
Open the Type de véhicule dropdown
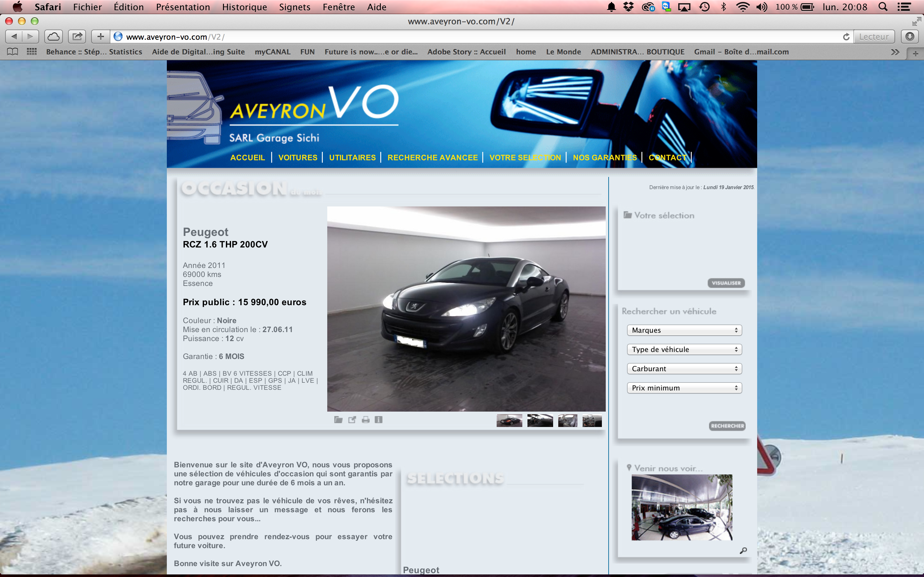click(x=684, y=349)
